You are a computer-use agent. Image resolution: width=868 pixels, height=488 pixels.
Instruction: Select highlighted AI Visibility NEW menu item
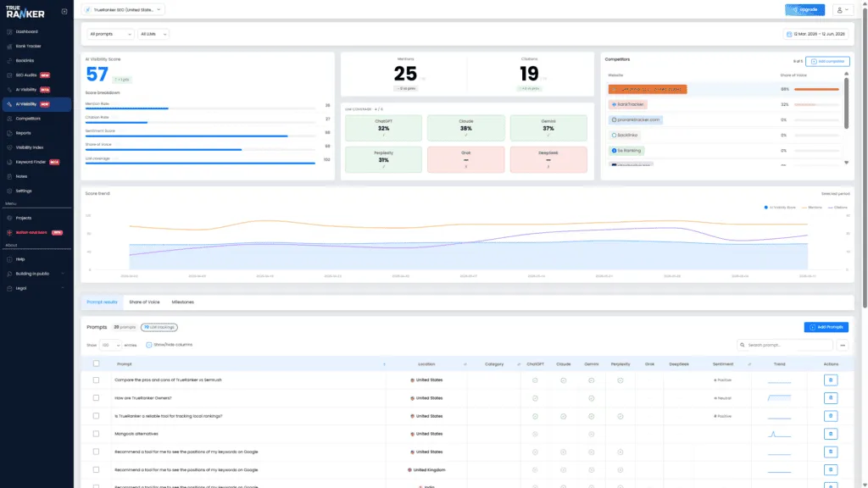(36, 104)
